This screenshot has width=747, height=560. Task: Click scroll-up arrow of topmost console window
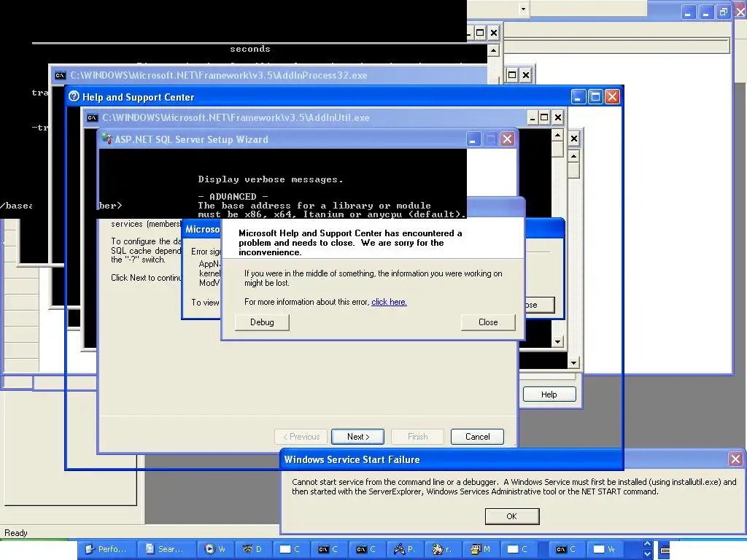tap(494, 50)
